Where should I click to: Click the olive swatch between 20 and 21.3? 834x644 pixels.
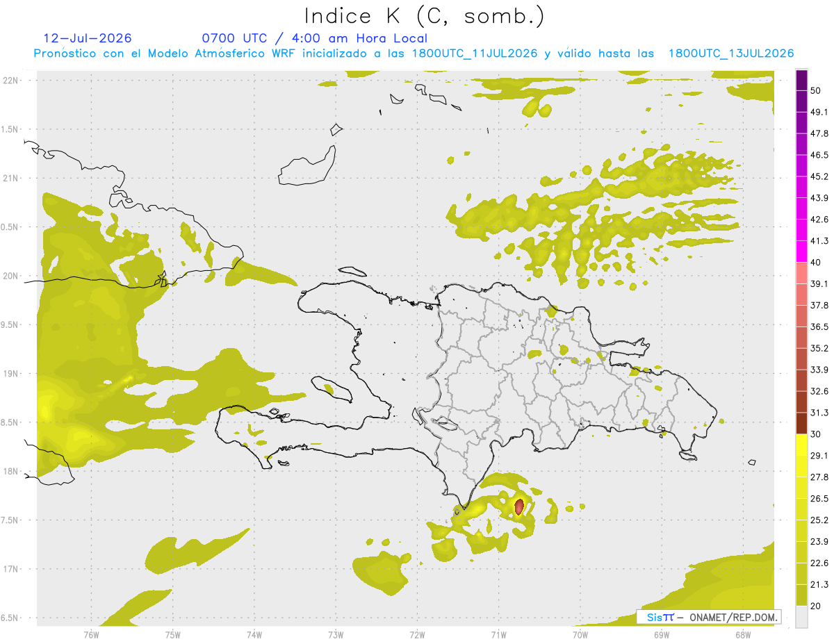(802, 595)
